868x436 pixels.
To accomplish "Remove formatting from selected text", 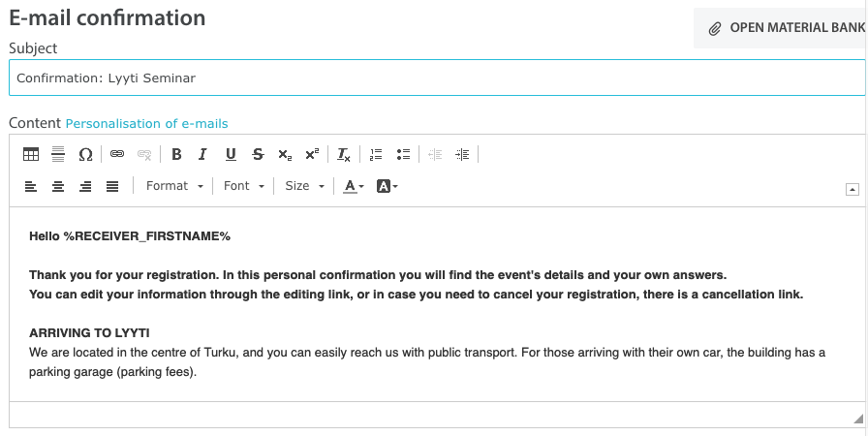I will click(344, 154).
